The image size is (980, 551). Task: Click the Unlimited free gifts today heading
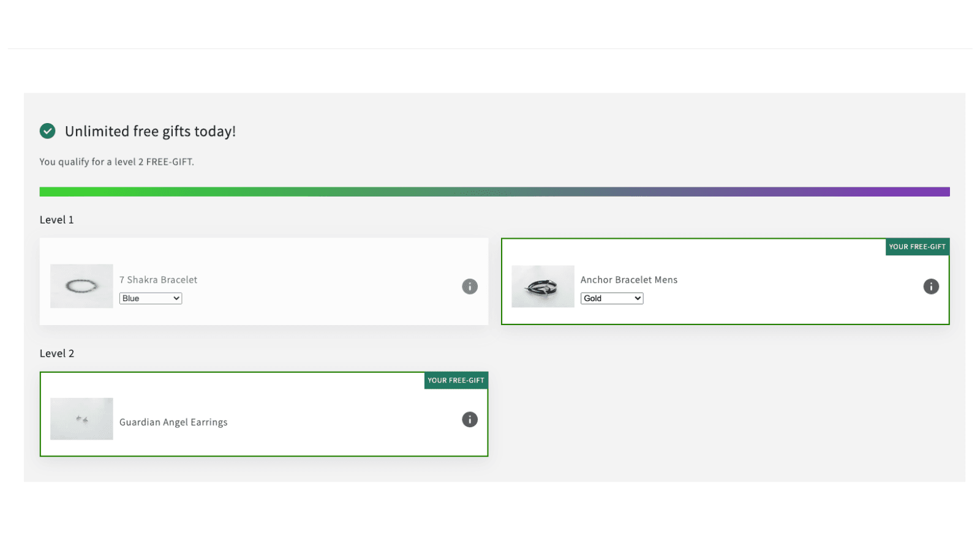150,131
